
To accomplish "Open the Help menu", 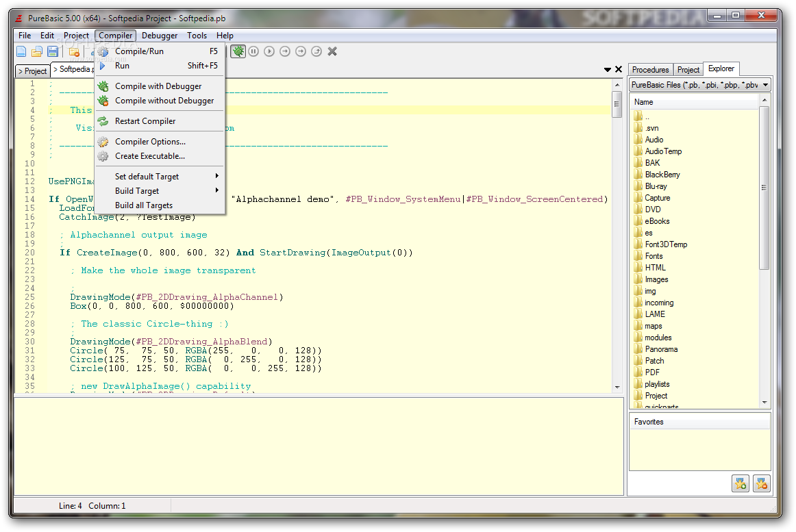I will (x=225, y=36).
